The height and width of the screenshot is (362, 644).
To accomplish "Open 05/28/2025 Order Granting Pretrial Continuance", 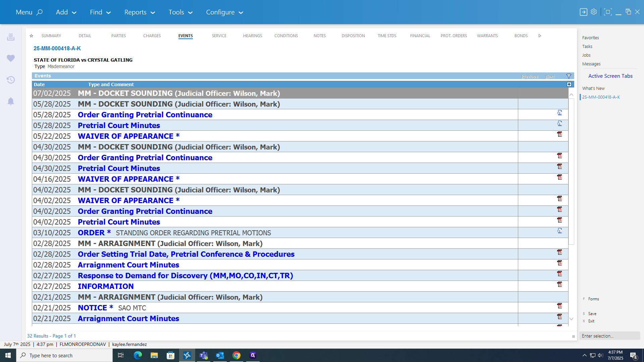I will point(145,115).
